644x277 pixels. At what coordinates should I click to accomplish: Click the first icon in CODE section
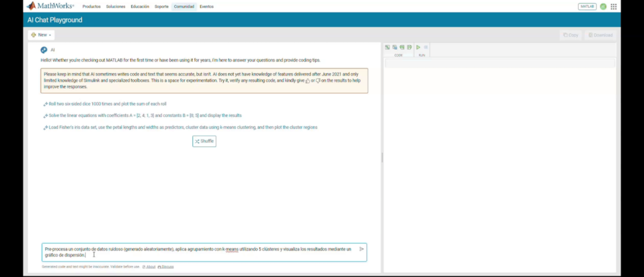click(387, 47)
